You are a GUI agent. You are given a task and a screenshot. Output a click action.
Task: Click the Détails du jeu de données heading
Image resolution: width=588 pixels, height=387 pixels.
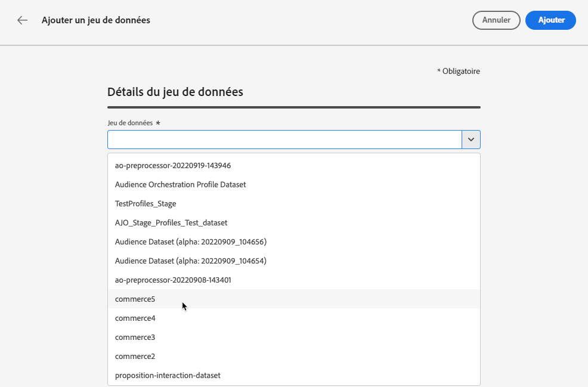coord(175,92)
